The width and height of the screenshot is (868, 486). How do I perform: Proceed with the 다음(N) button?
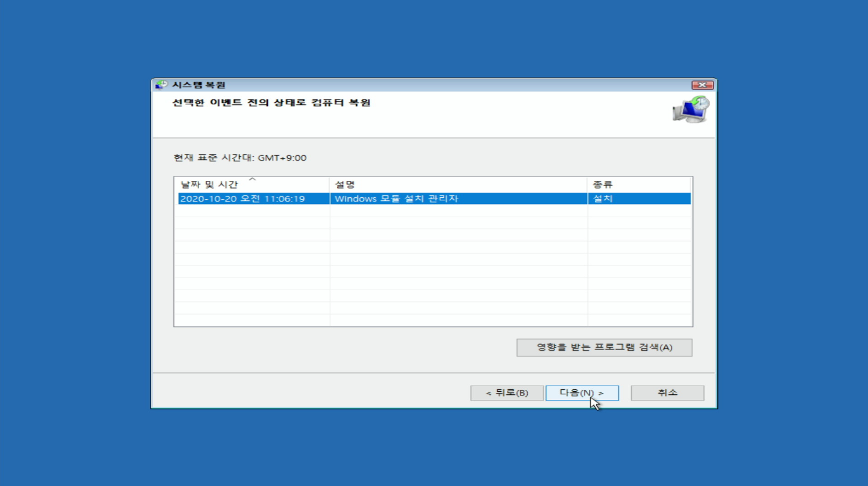(x=582, y=393)
